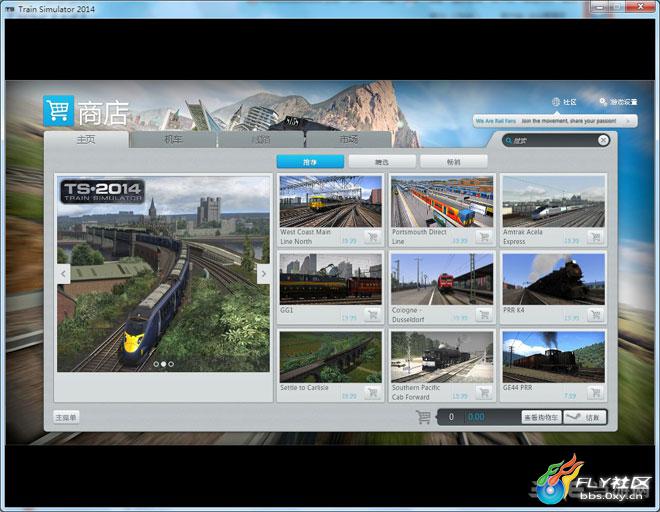Click the 结账 checkout button
This screenshot has height=512, width=660.
point(585,417)
